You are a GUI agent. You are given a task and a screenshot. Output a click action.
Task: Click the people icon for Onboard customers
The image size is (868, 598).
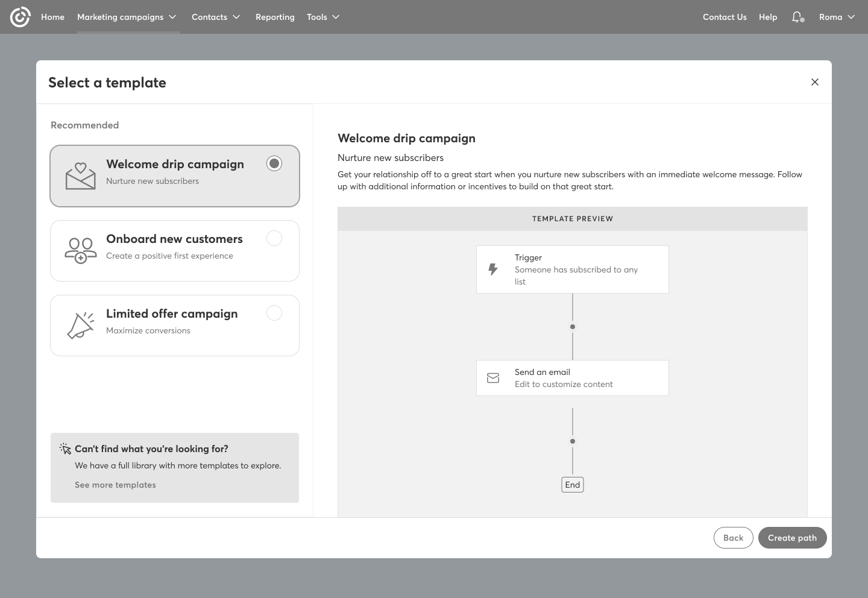81,251
